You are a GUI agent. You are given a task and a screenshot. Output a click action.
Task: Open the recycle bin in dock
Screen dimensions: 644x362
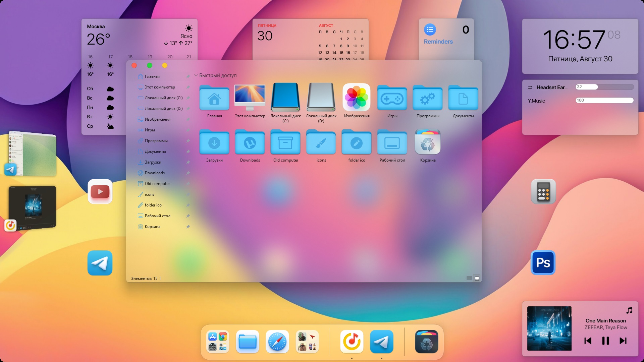[x=427, y=342]
